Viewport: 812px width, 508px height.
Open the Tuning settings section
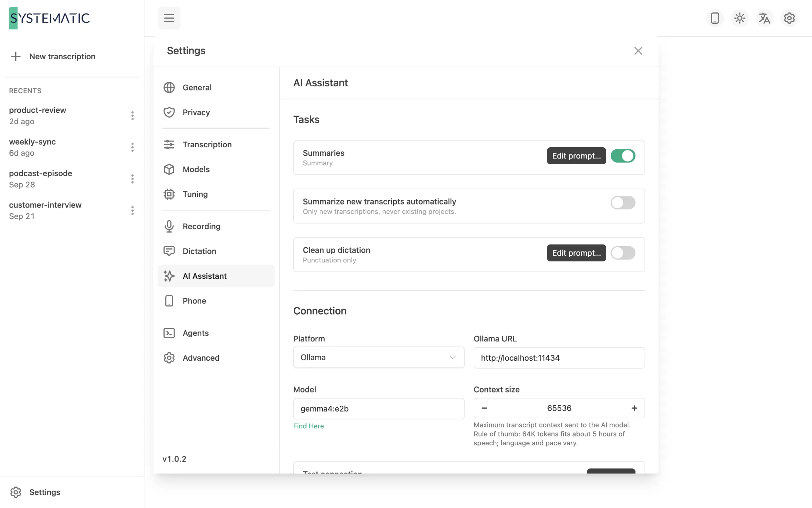(x=216, y=194)
